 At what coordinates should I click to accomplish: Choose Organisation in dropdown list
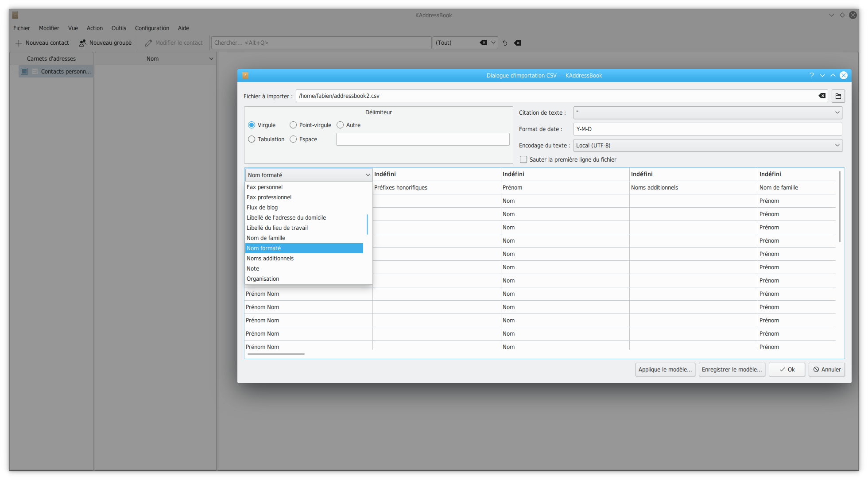[x=305, y=279]
